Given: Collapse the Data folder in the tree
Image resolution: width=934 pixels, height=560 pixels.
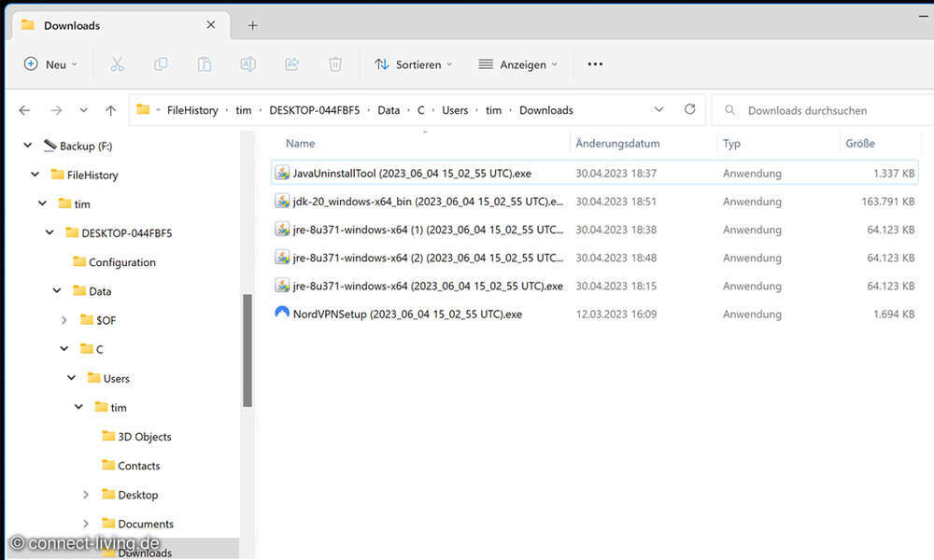Looking at the screenshot, I should [56, 290].
